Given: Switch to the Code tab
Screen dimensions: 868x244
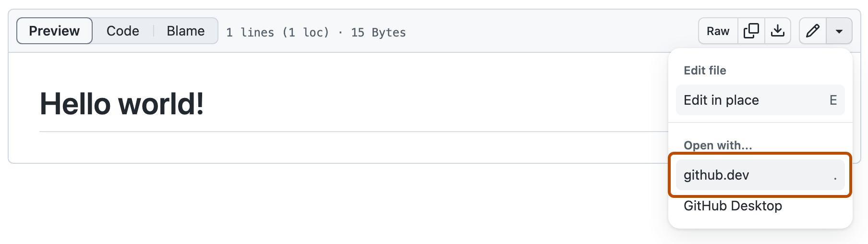Looking at the screenshot, I should point(123,31).
